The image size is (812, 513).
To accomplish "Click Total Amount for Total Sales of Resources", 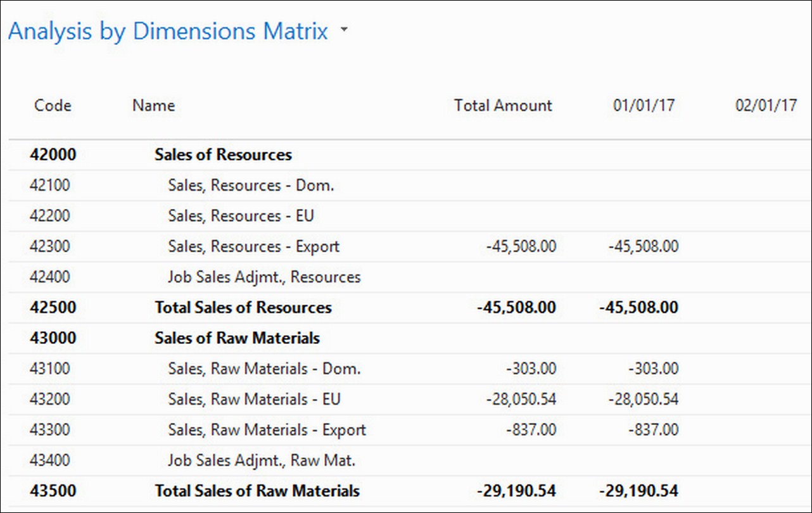I will coord(516,307).
